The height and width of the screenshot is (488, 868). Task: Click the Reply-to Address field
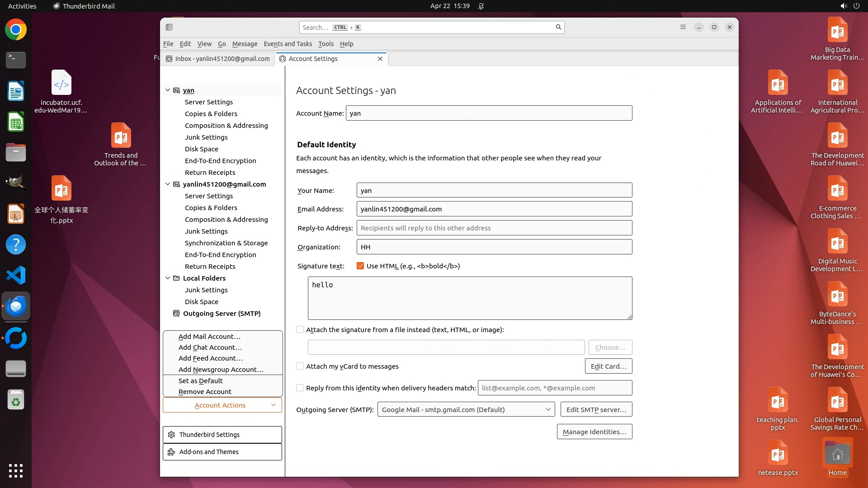tap(494, 228)
